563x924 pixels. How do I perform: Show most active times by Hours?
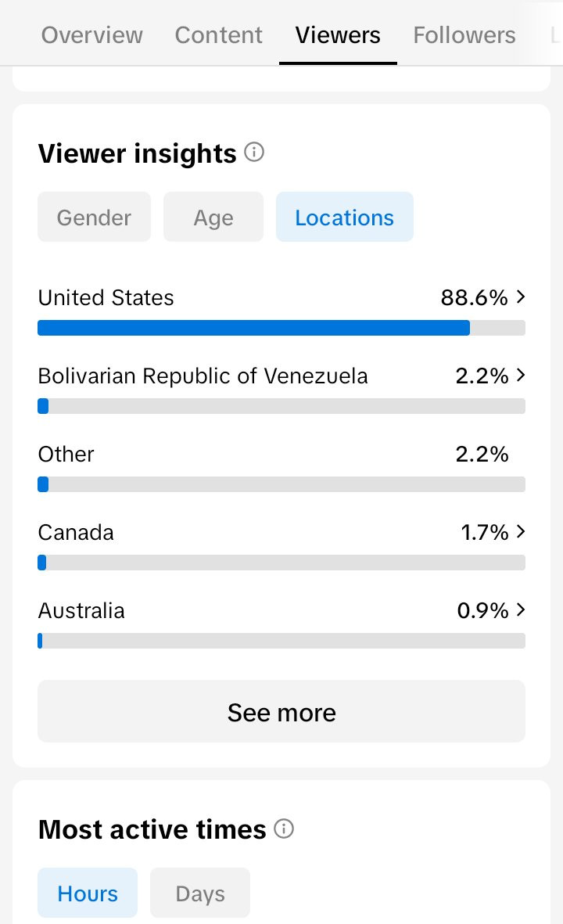tap(88, 893)
